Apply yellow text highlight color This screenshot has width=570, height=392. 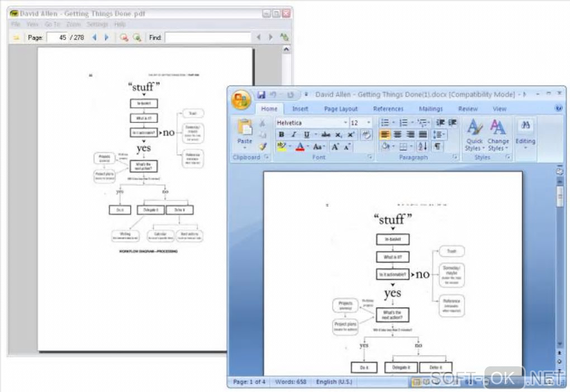tap(281, 146)
